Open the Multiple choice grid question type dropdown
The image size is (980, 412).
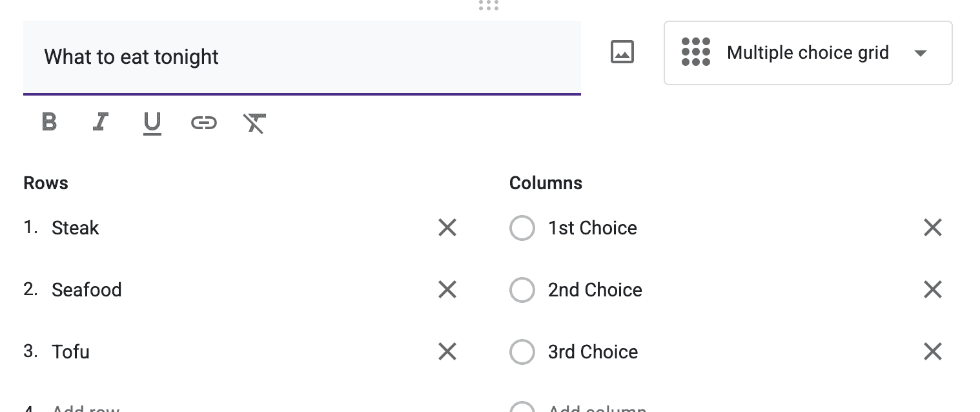point(808,53)
